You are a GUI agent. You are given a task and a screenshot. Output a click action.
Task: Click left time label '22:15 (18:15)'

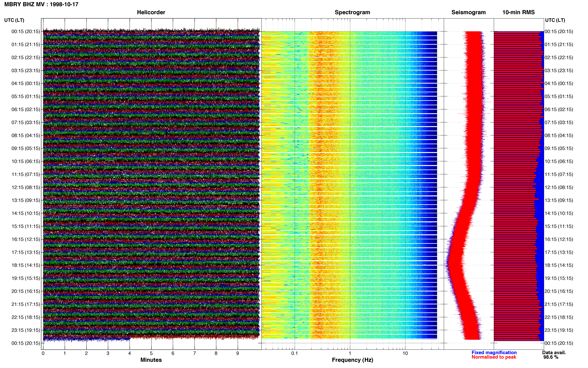[x=26, y=317]
